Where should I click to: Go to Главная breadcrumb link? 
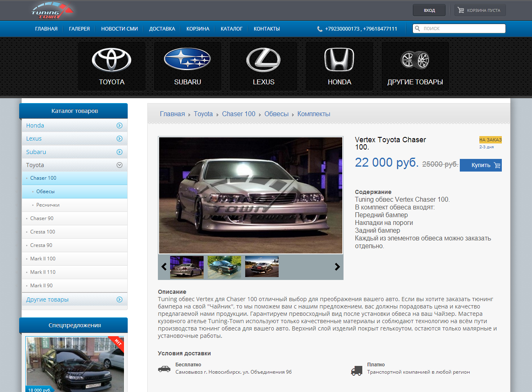172,114
